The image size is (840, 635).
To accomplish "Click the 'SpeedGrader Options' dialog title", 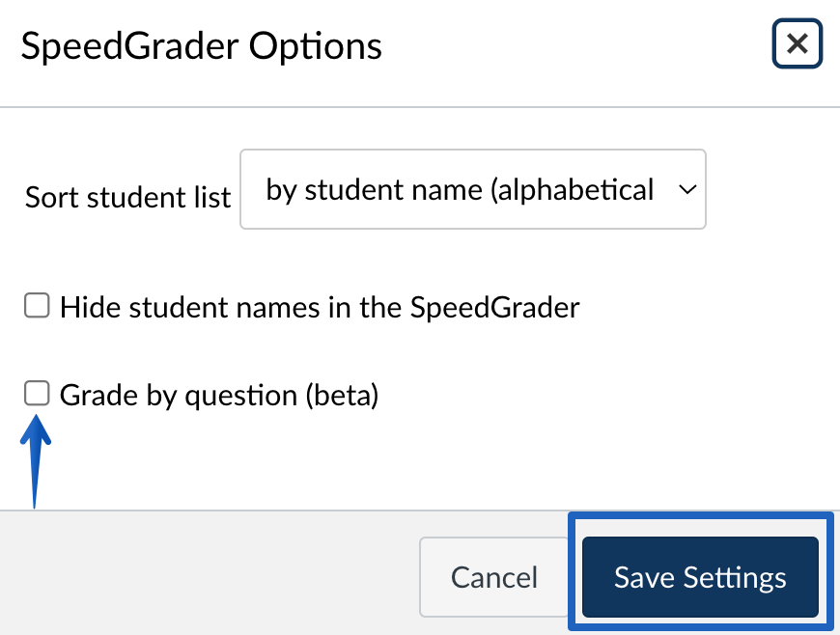I will 202,46.
